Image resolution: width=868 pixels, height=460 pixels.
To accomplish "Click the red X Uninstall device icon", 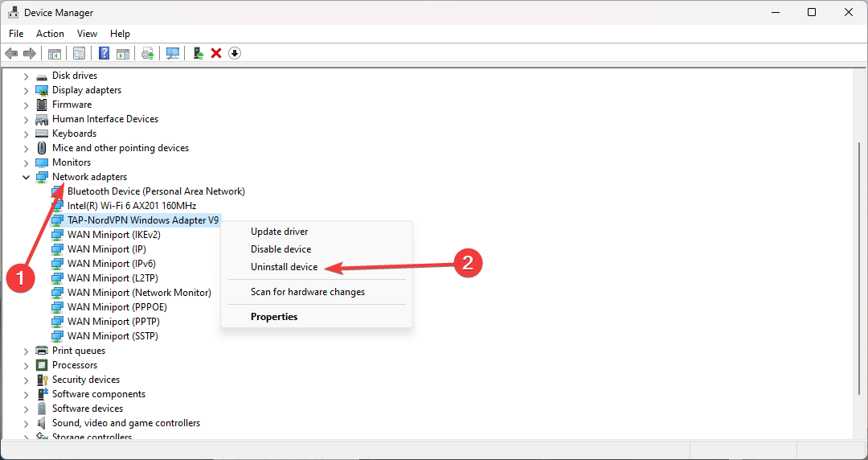I will 216,53.
